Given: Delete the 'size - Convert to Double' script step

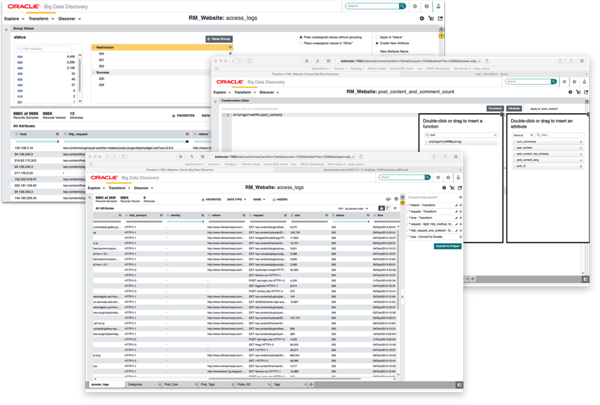Looking at the screenshot, I should [460, 237].
